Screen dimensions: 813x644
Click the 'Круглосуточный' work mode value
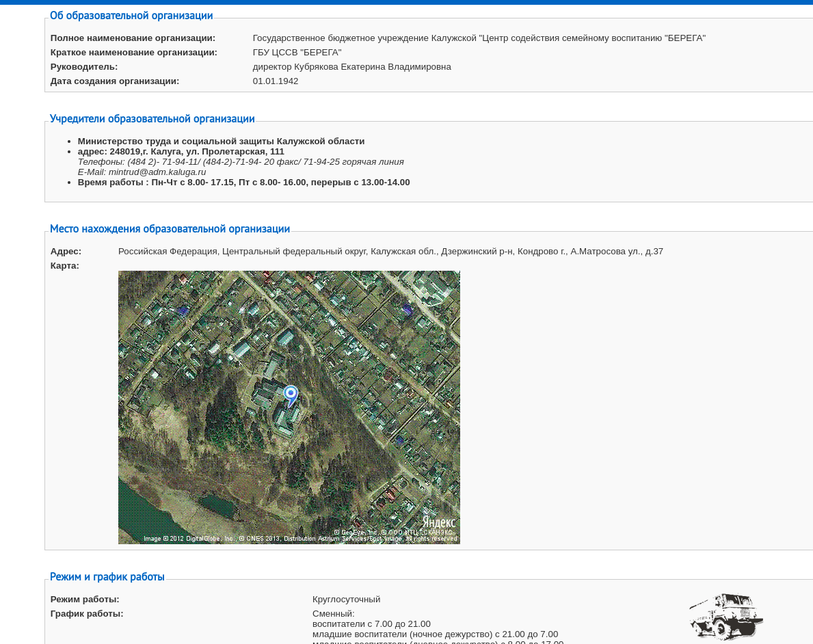tap(347, 600)
